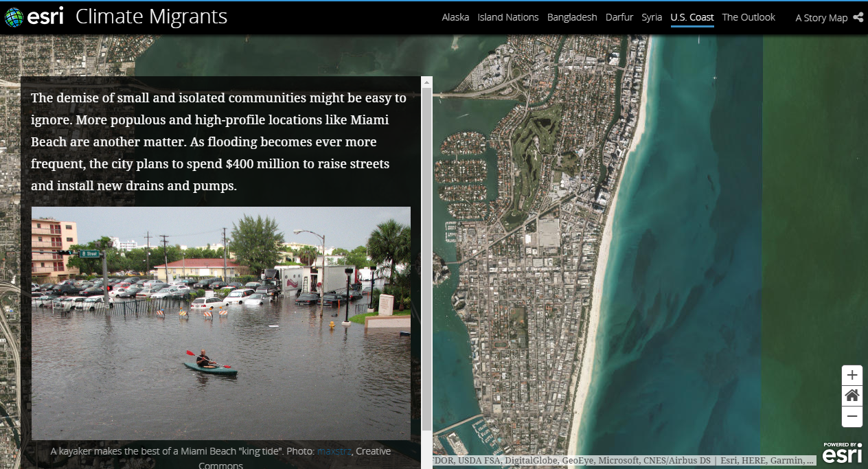This screenshot has width=868, height=469.
Task: Click the Powered by Esri logo
Action: click(842, 453)
